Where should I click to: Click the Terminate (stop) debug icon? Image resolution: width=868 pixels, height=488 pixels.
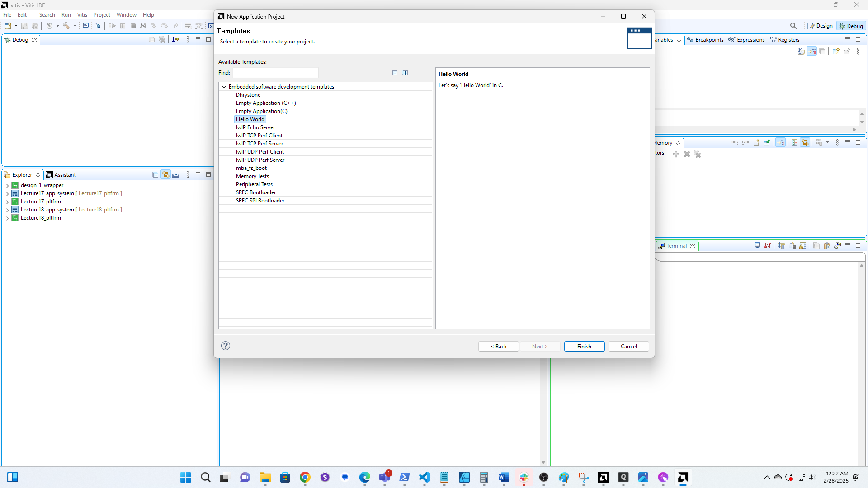click(133, 26)
